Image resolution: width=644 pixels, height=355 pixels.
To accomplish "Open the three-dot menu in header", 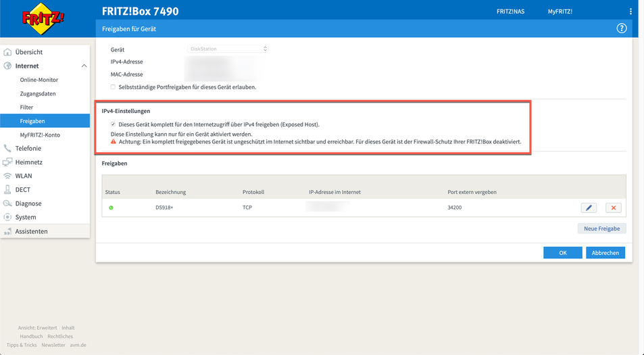I will [630, 11].
